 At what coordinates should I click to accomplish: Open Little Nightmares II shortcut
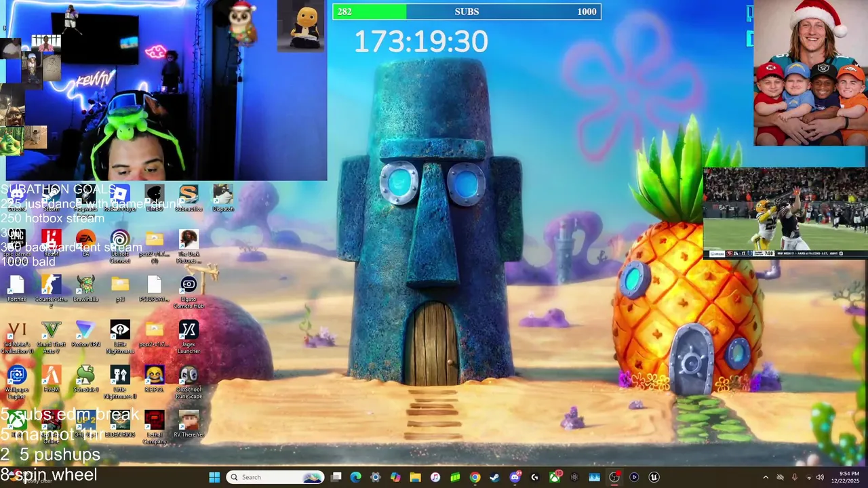pos(120,382)
